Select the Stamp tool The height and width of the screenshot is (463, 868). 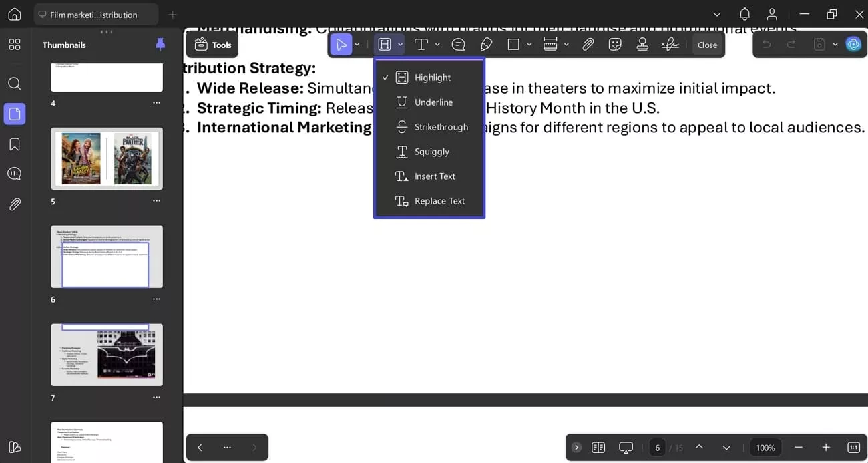(x=642, y=44)
